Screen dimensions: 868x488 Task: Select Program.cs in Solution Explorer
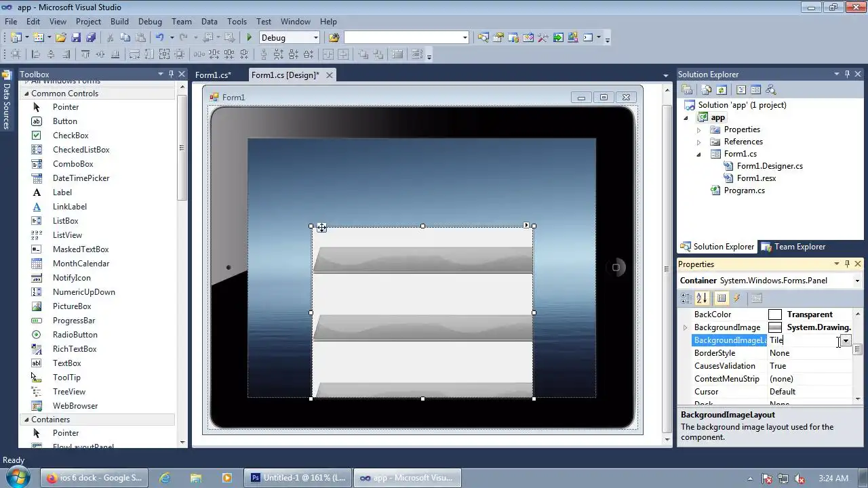[744, 190]
